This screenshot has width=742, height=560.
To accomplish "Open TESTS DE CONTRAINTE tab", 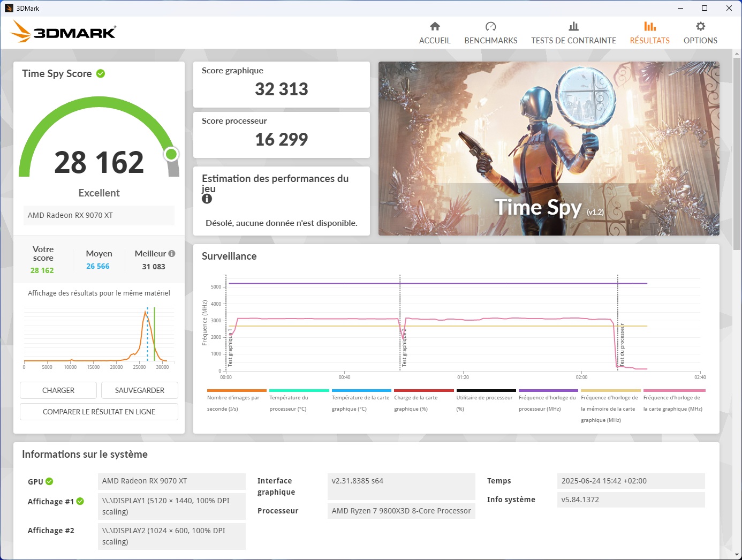I will pyautogui.click(x=573, y=33).
